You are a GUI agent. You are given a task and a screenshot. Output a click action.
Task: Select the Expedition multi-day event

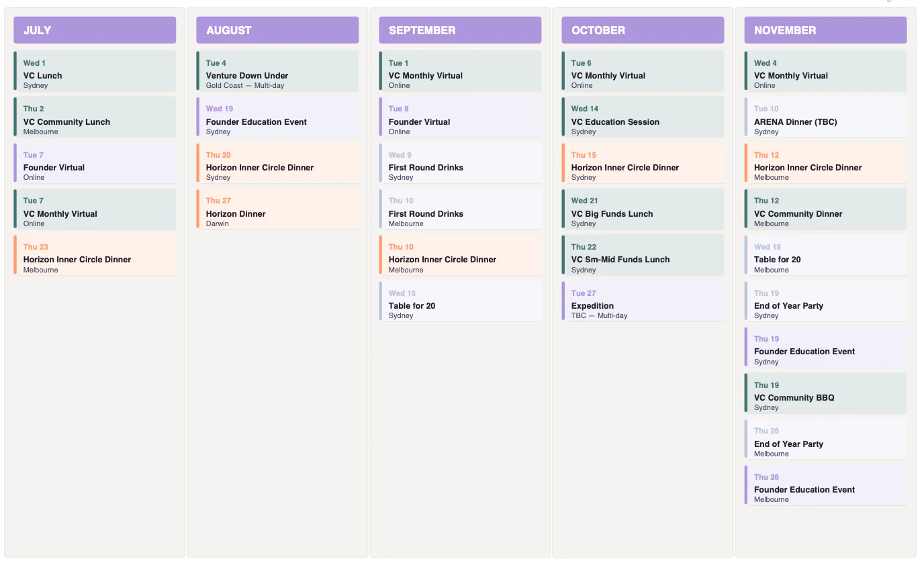tap(643, 301)
